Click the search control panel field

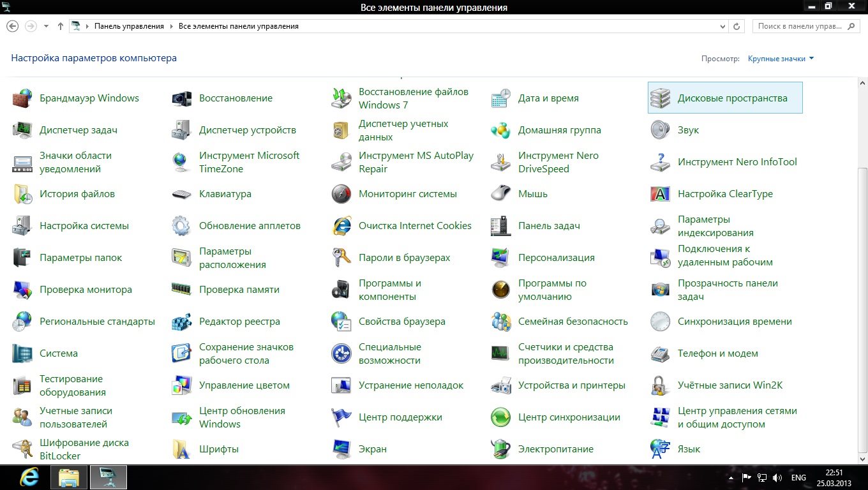point(806,27)
